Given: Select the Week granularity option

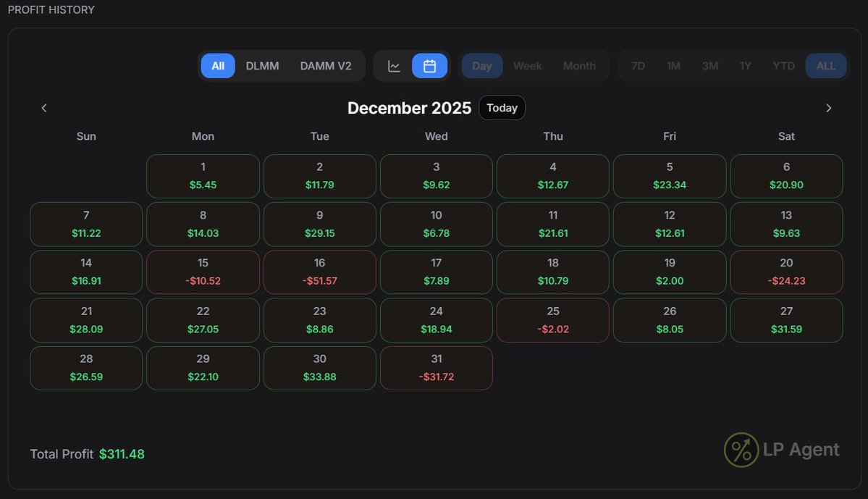Looking at the screenshot, I should pos(527,65).
